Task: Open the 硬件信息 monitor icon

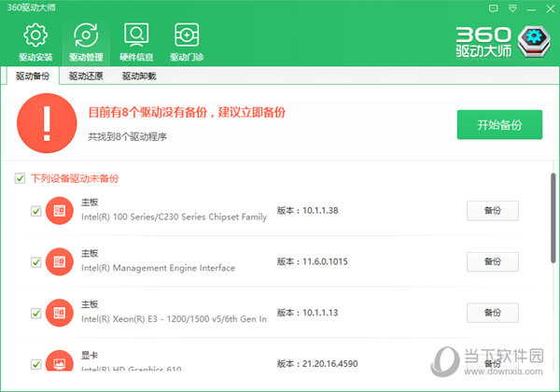Action: 136,35
